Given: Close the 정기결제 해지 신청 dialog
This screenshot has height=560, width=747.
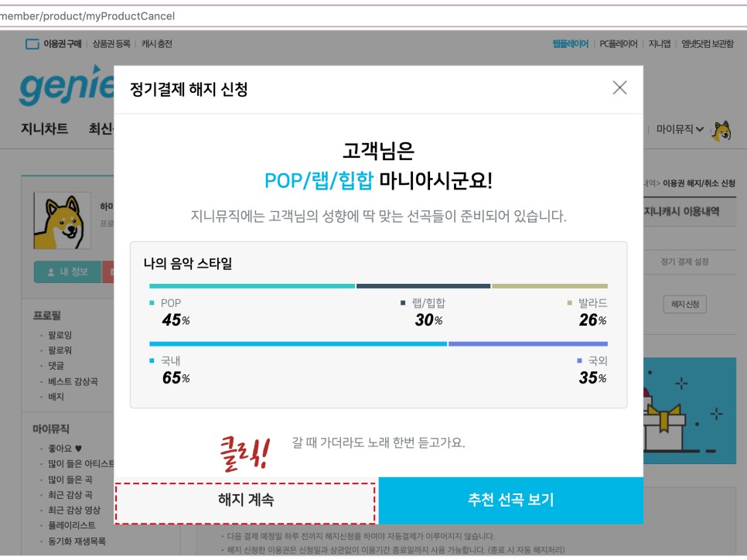Looking at the screenshot, I should click(x=619, y=87).
